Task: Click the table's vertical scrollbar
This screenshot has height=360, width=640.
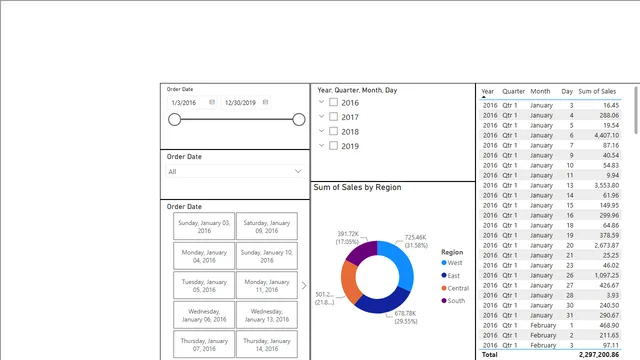Action: pos(636,110)
